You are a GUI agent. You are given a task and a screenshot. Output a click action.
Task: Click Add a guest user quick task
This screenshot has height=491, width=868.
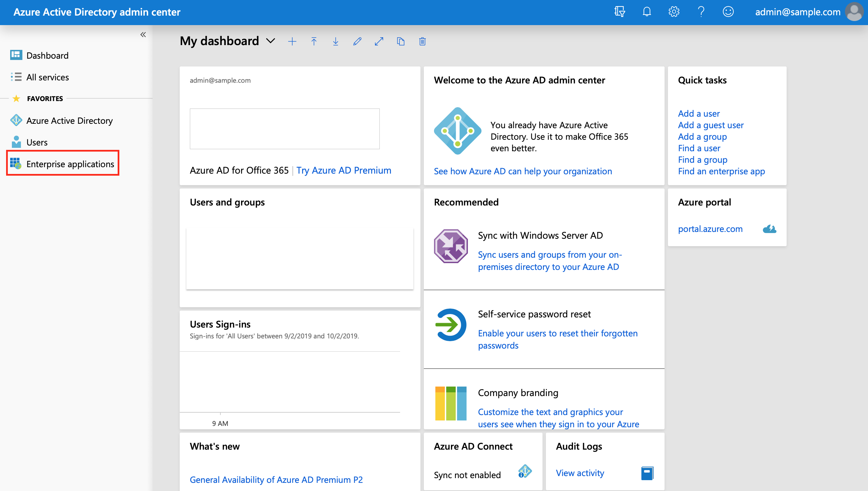[x=711, y=125]
